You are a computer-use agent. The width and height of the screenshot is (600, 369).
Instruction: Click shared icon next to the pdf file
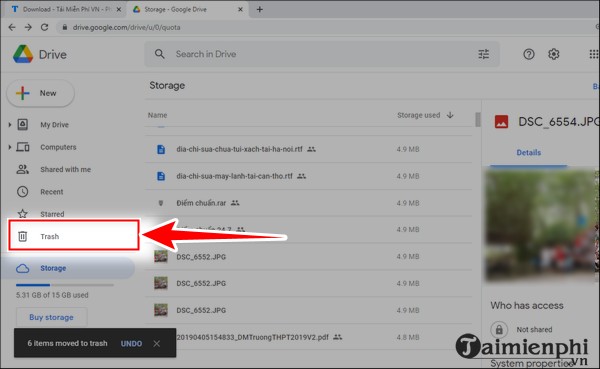click(x=337, y=337)
